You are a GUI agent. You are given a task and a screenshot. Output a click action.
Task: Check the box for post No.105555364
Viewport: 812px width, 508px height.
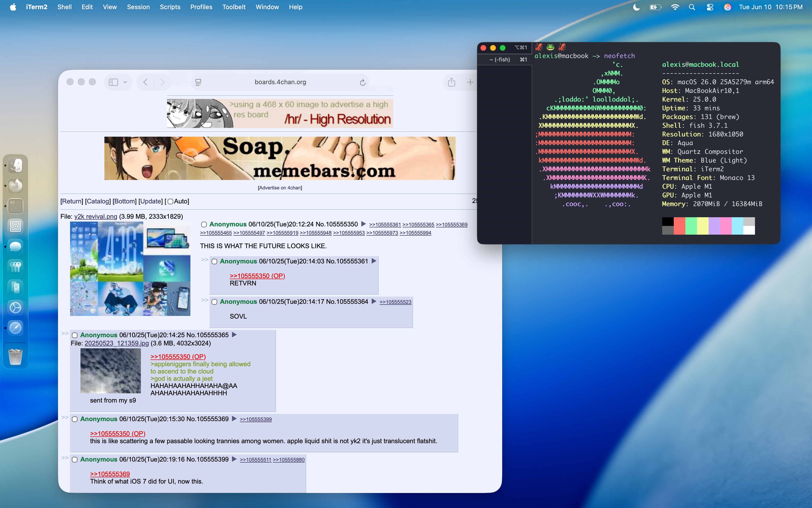[x=214, y=302]
